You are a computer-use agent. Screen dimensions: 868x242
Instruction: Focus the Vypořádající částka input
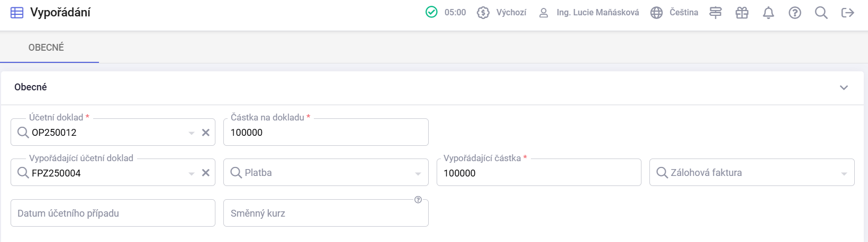[539, 173]
